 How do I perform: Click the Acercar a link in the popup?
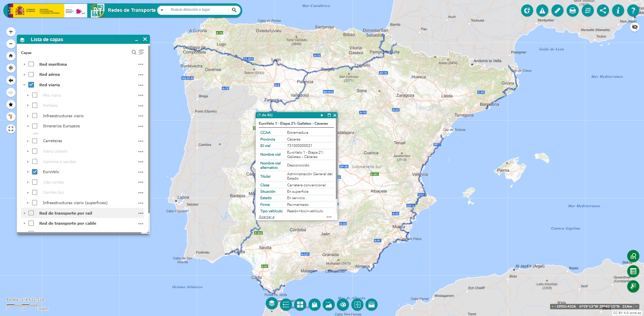pyautogui.click(x=266, y=217)
